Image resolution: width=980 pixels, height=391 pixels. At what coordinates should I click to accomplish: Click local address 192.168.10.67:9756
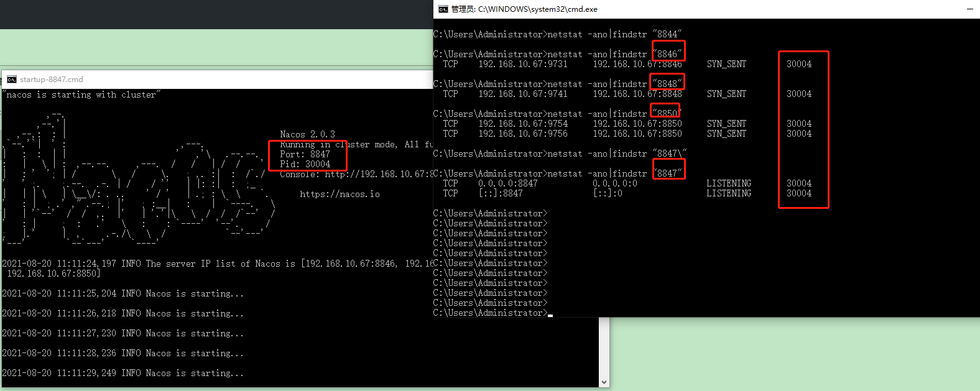click(523, 134)
